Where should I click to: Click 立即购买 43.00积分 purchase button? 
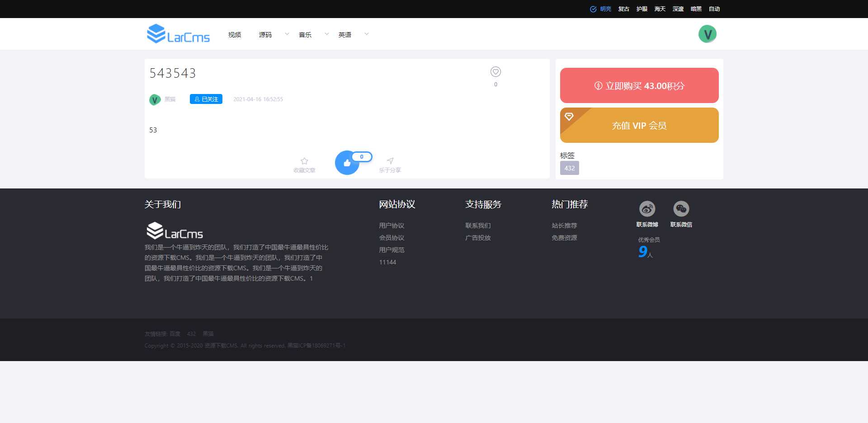pos(639,85)
